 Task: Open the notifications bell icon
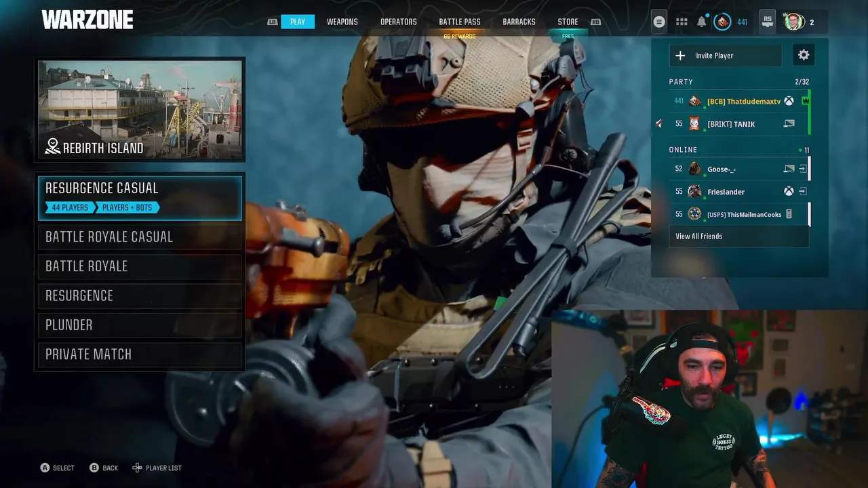(x=702, y=22)
